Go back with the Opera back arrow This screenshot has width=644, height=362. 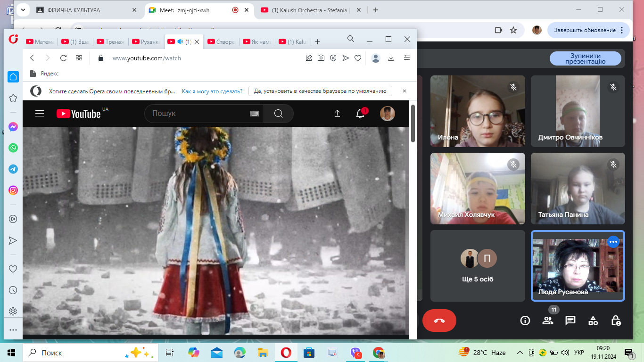[32, 58]
